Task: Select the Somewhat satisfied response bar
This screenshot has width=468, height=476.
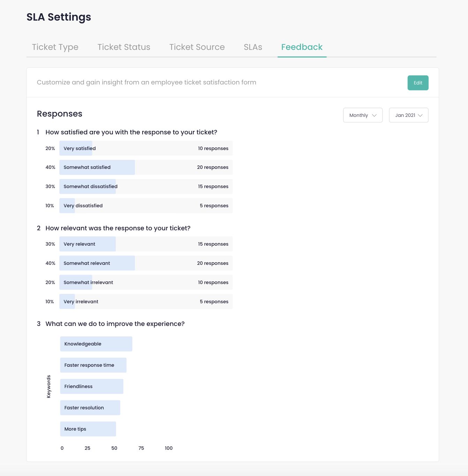Action: pyautogui.click(x=146, y=168)
